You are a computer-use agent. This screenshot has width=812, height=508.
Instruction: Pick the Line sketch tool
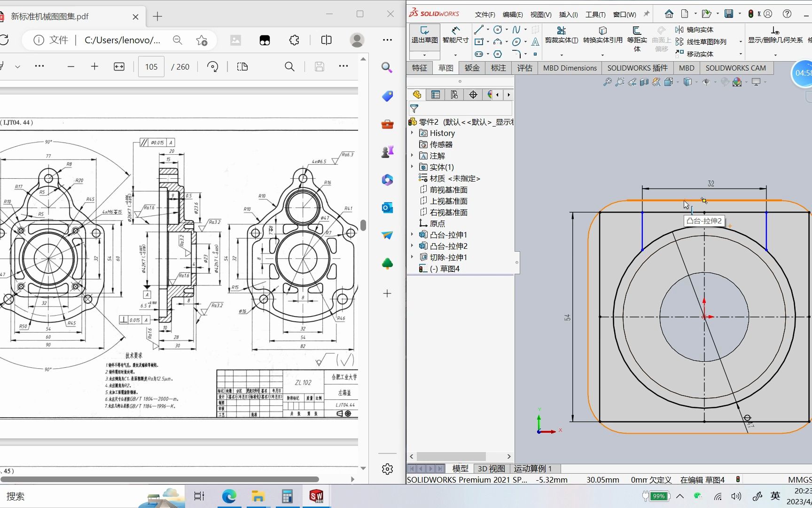(479, 30)
